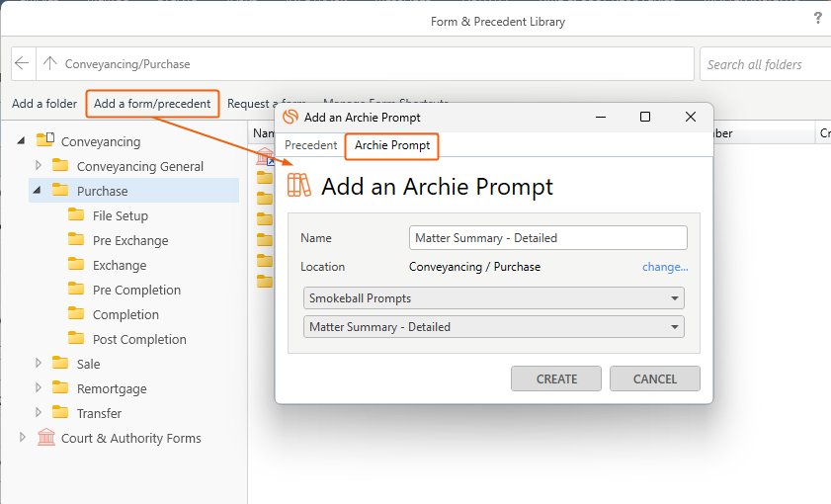Image resolution: width=831 pixels, height=504 pixels.
Task: Switch to the Archie Prompt tab
Action: [x=392, y=145]
